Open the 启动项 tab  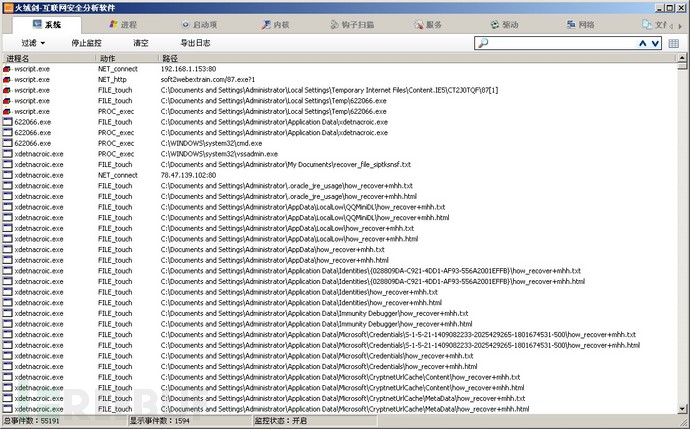[199, 25]
